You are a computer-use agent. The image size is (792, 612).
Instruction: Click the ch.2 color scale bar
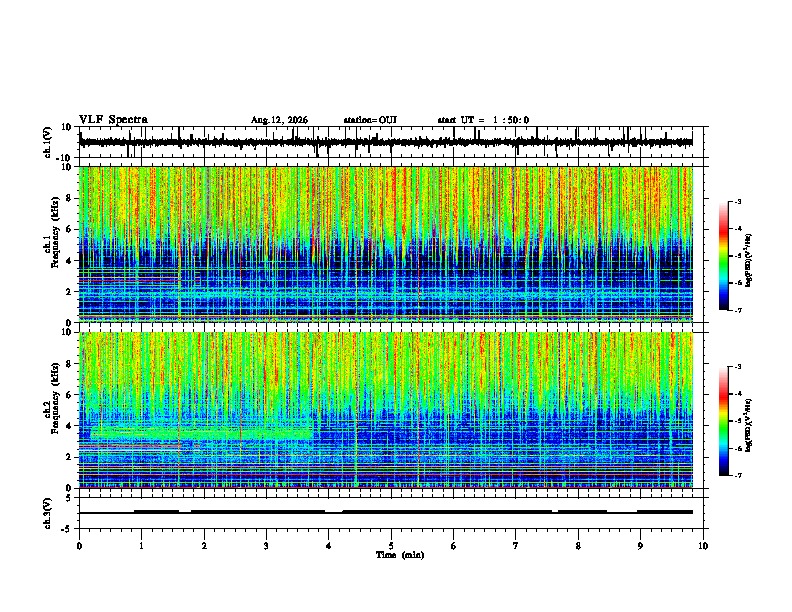[x=724, y=421]
